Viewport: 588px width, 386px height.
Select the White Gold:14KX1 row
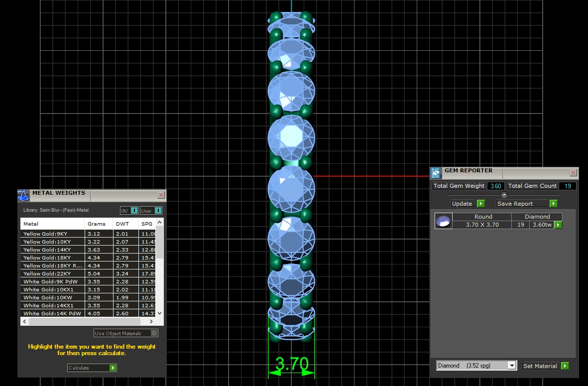coord(88,305)
